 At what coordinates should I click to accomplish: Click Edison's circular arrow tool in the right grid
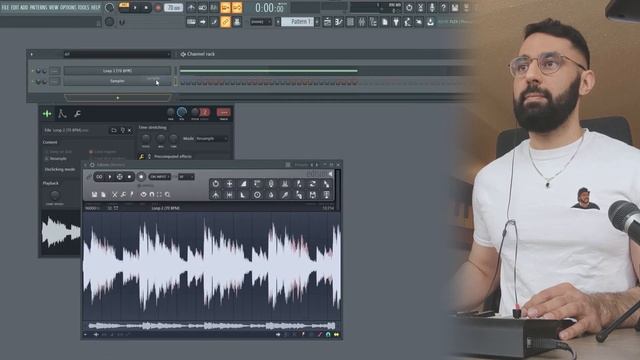(216, 184)
